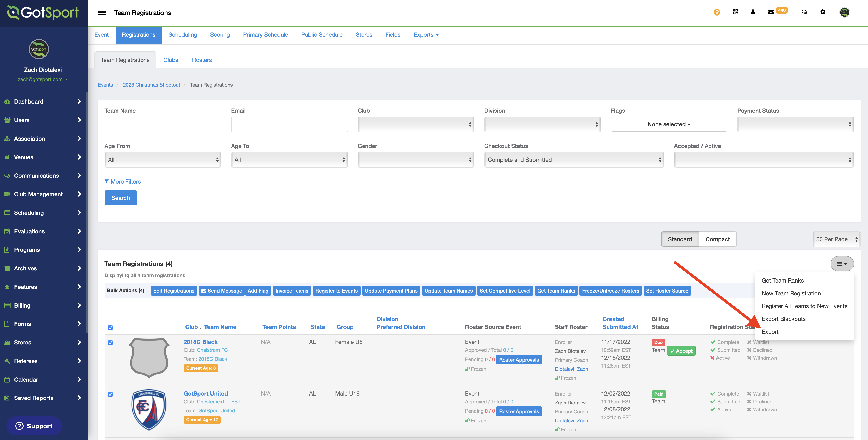Open the Features sidebar section
868x440 pixels.
43,287
